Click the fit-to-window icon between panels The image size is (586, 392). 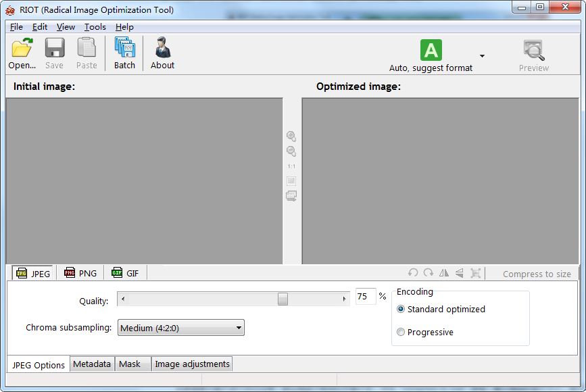tap(291, 181)
